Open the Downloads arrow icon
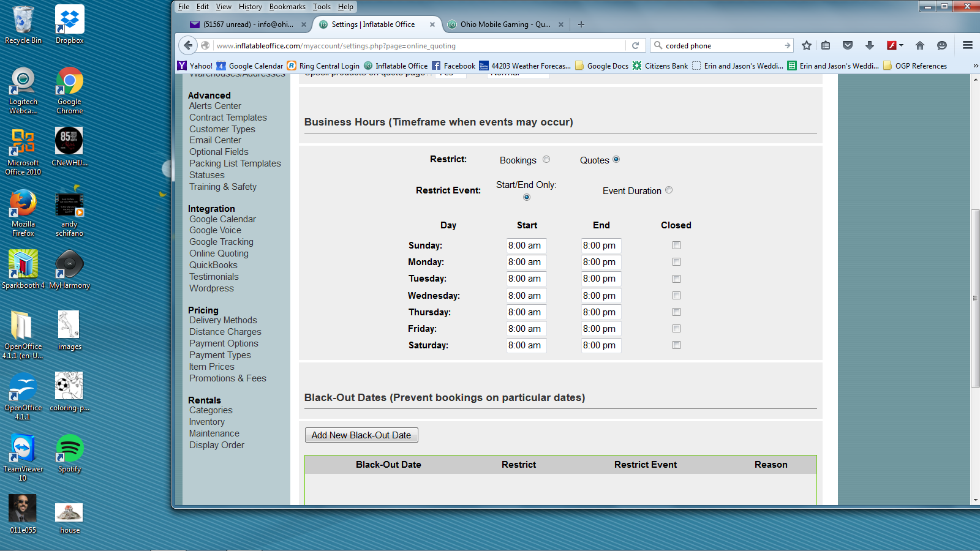The height and width of the screenshot is (551, 980). point(869,45)
